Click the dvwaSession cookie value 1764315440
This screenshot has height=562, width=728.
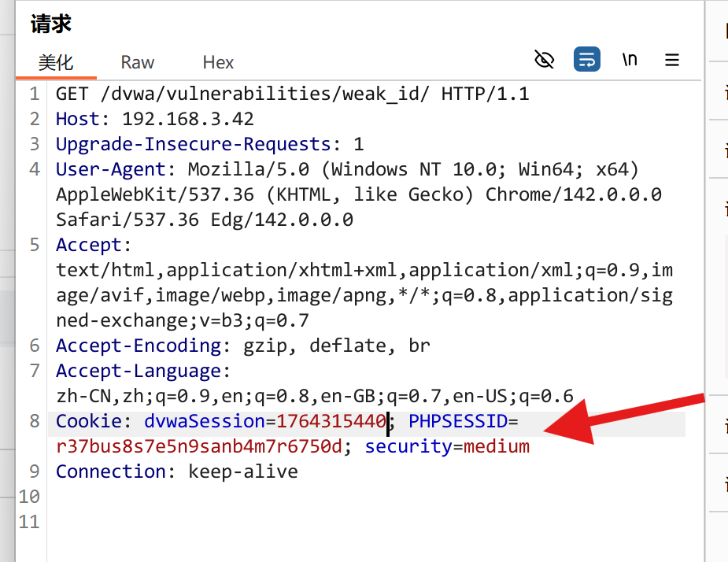coord(331,421)
